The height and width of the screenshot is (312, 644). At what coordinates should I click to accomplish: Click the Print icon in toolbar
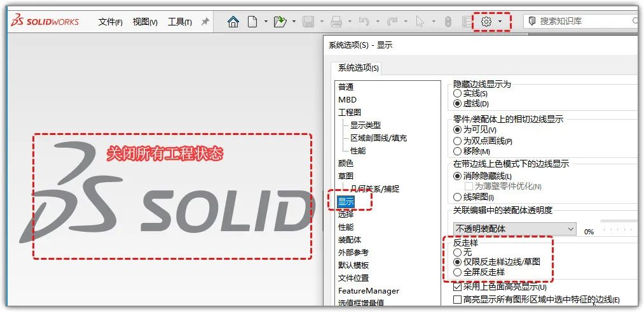point(336,22)
